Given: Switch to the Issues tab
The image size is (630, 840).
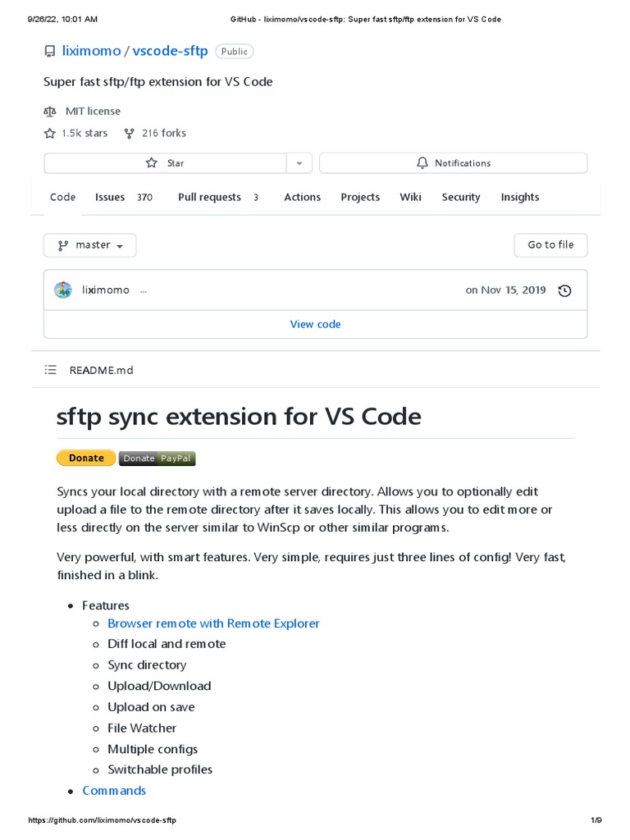Looking at the screenshot, I should (x=110, y=197).
